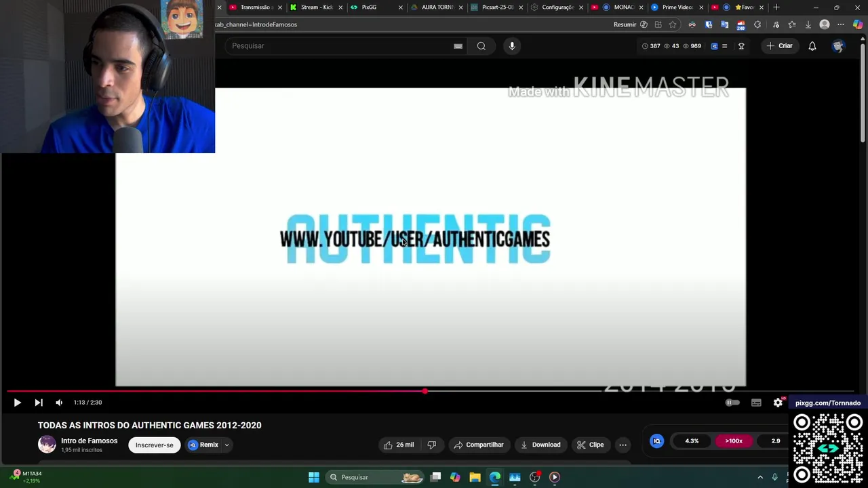Open the on-screen keyboard in search box

[458, 46]
